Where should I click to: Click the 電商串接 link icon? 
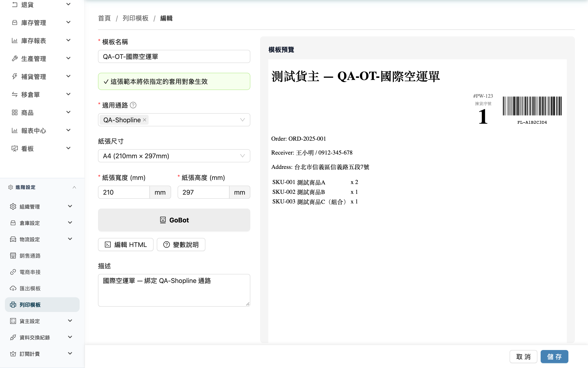[13, 272]
